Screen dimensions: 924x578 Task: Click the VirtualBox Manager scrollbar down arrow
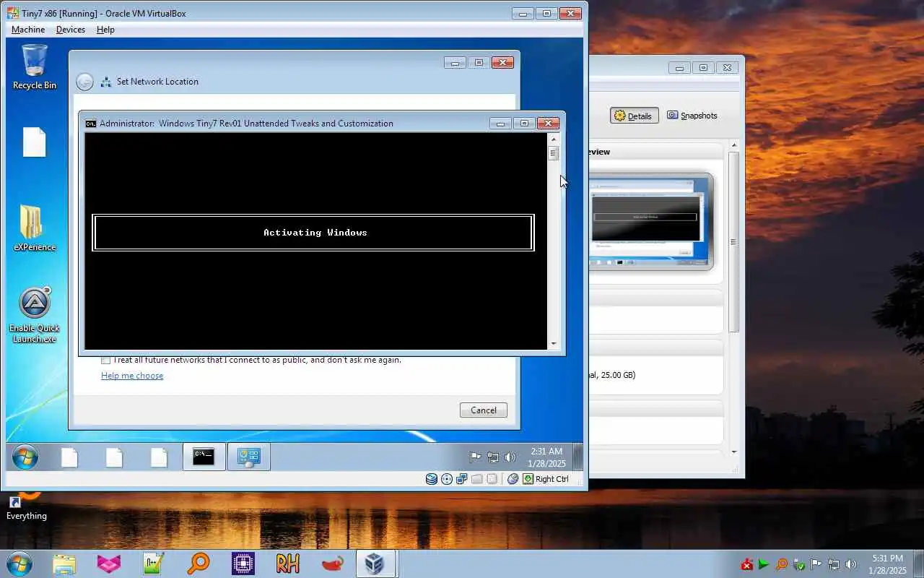click(734, 452)
